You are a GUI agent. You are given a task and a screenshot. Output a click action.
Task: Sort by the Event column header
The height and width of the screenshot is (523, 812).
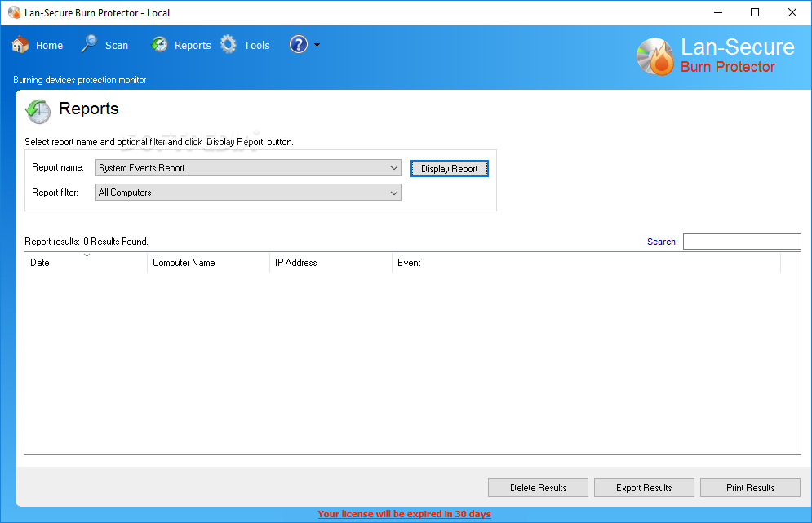pyautogui.click(x=586, y=263)
